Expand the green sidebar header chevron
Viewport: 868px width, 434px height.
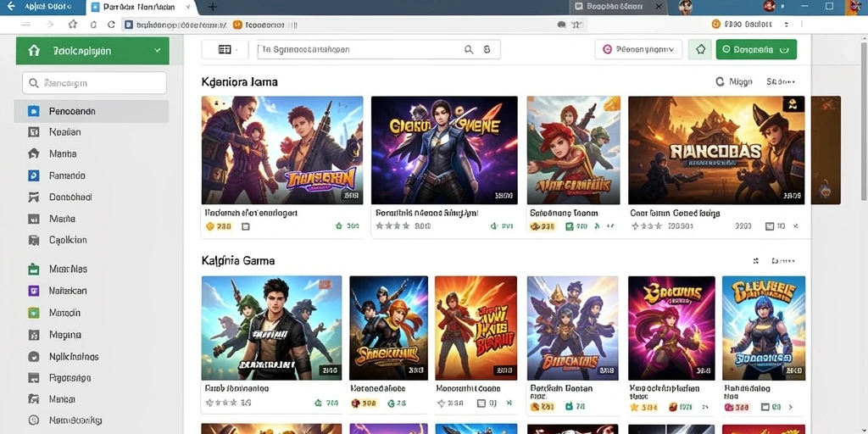(157, 50)
